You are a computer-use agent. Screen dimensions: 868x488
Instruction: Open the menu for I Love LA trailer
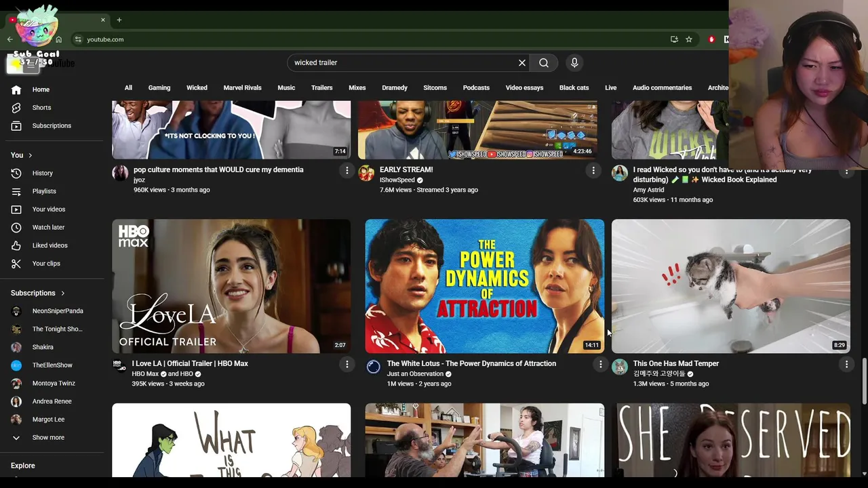click(x=347, y=365)
